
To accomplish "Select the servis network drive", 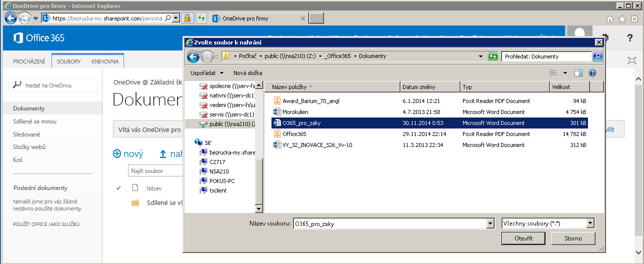I will (227, 114).
